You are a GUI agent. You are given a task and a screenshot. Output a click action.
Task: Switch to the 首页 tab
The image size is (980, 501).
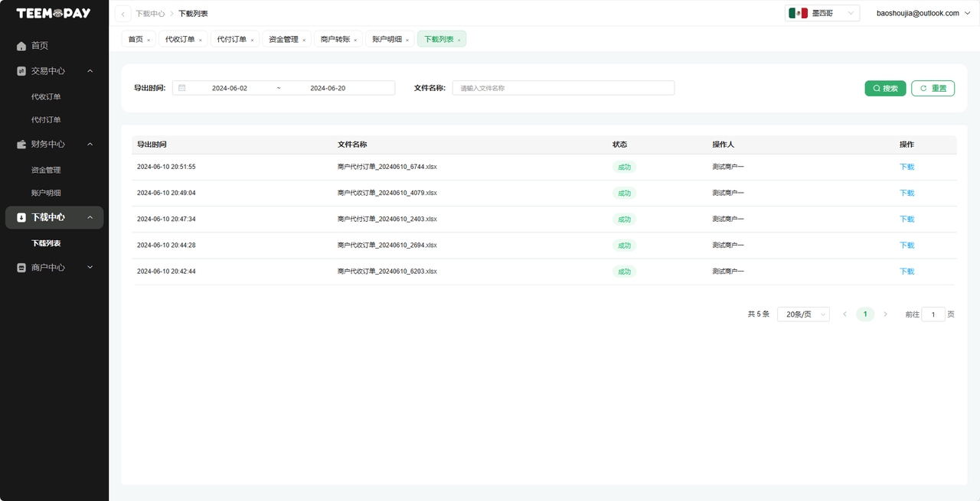[136, 39]
